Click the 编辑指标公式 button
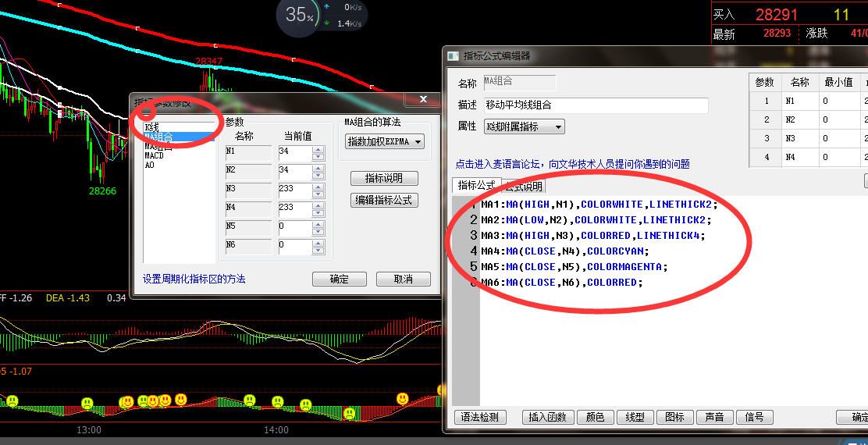The height and width of the screenshot is (445, 868). click(384, 200)
